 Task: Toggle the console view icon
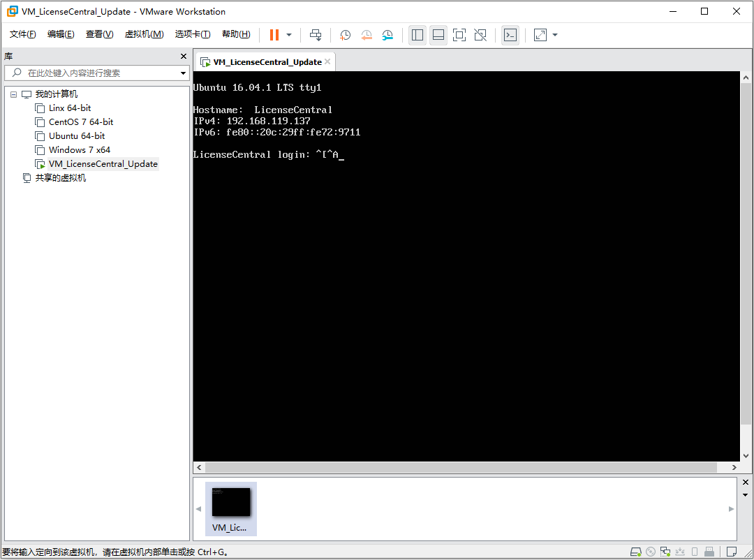click(x=510, y=35)
